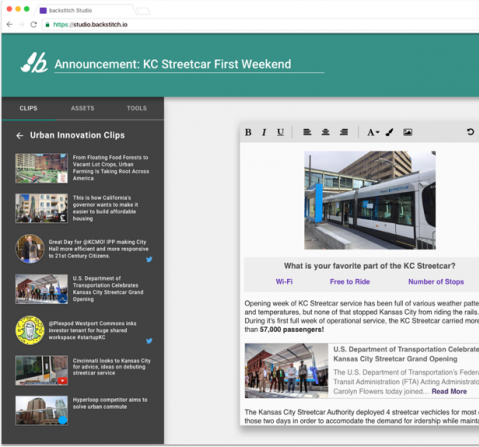Reload the page in browser
Screen dimensions: 479x447
tap(33, 24)
